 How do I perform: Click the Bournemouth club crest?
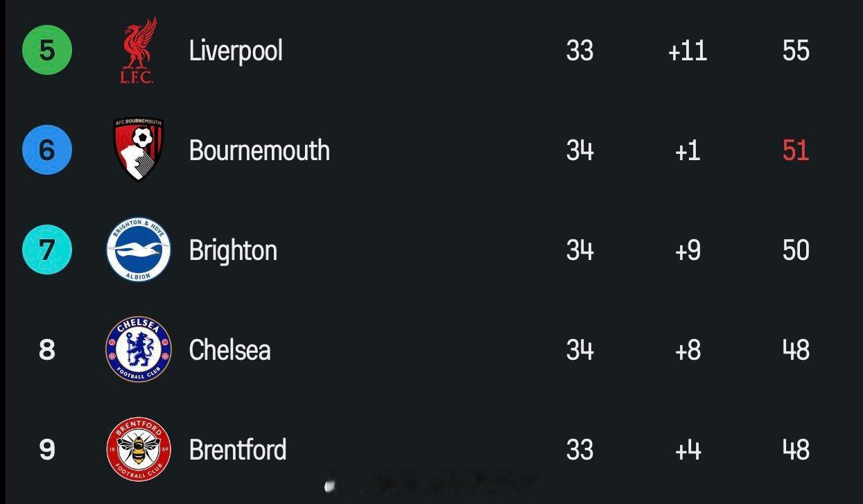(x=138, y=150)
